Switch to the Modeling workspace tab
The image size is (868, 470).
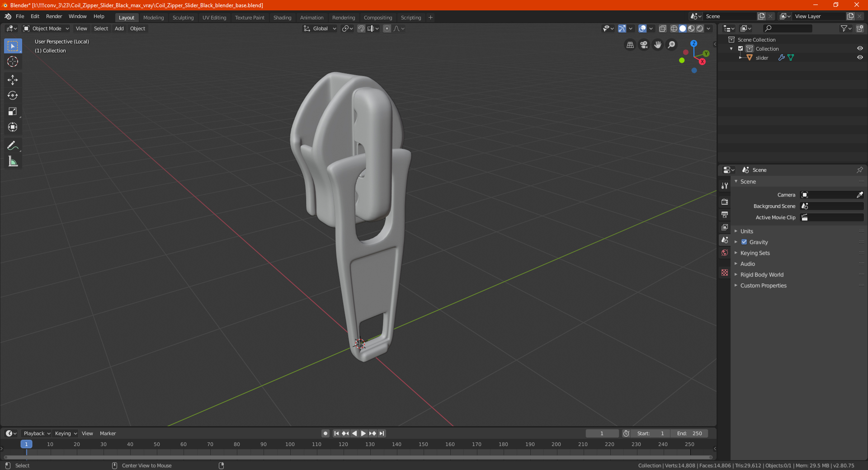point(153,18)
